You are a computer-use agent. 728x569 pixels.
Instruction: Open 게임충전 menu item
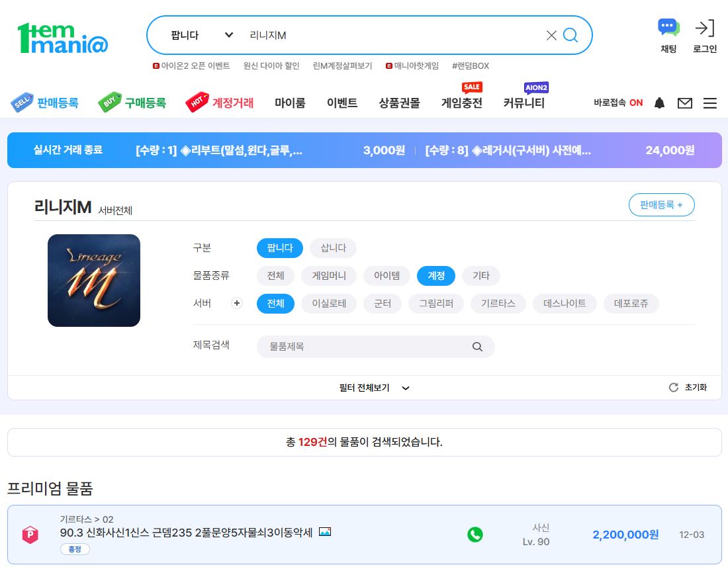[x=461, y=103]
